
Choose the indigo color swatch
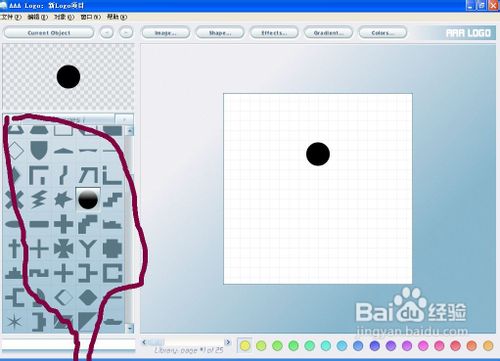pos(374,346)
